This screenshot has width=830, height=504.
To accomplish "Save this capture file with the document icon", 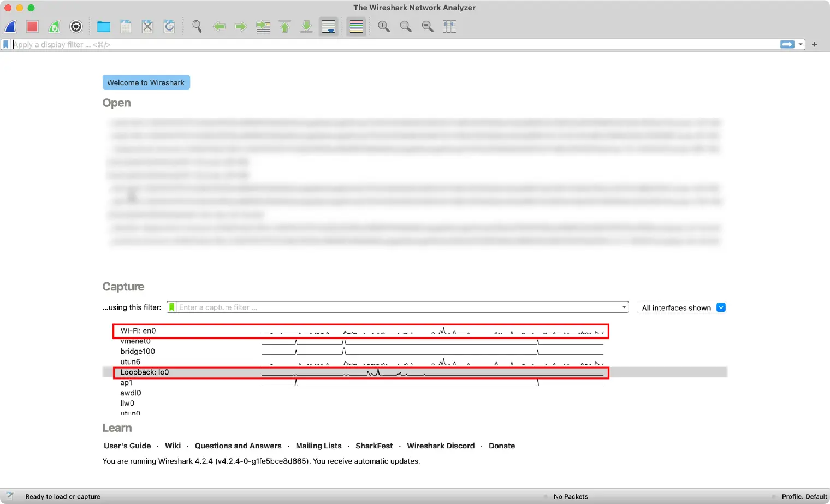I will (x=126, y=26).
